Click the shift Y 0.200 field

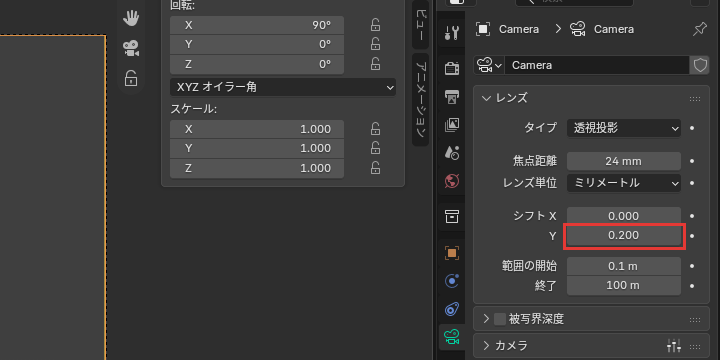pyautogui.click(x=624, y=236)
